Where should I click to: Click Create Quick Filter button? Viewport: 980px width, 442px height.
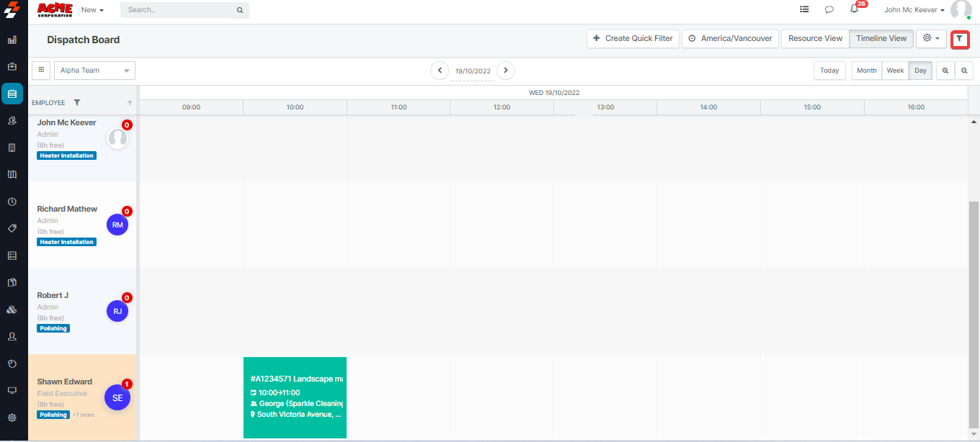[633, 39]
